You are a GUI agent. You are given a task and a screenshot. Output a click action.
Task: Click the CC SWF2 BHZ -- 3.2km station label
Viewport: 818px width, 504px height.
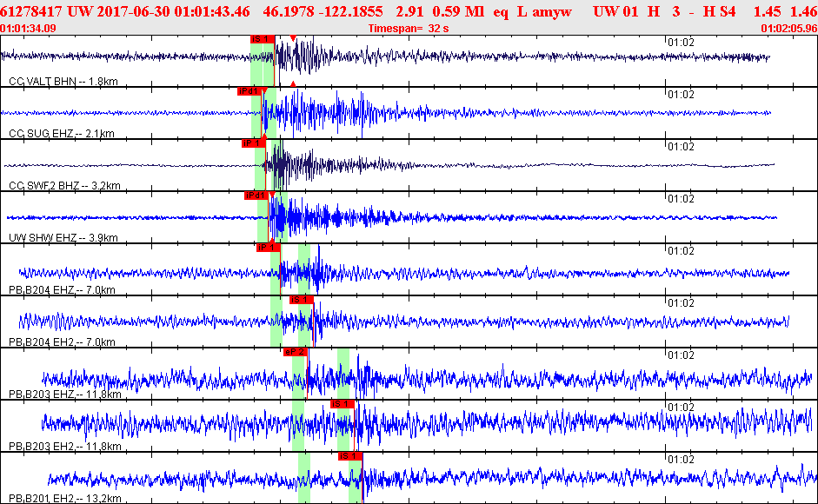(64, 186)
